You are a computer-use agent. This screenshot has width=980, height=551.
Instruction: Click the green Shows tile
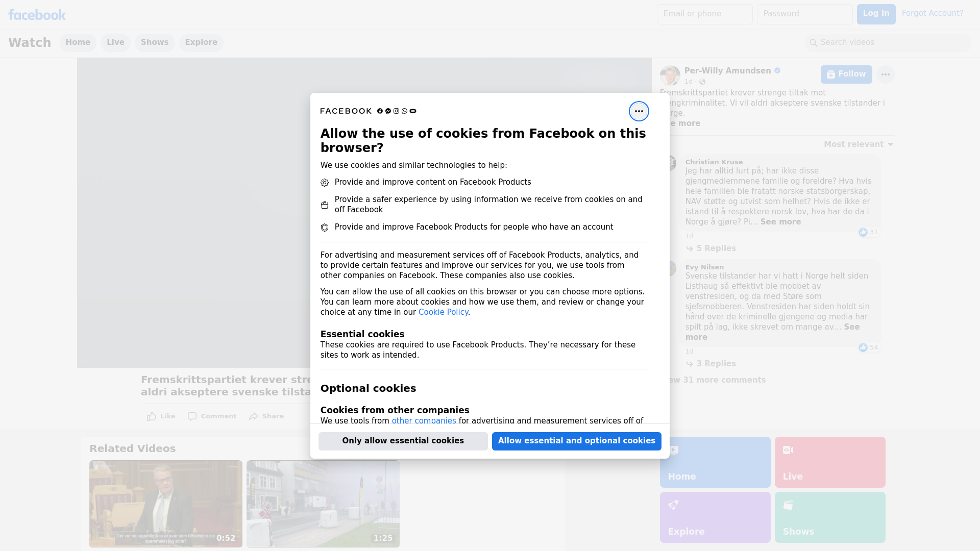[830, 517]
